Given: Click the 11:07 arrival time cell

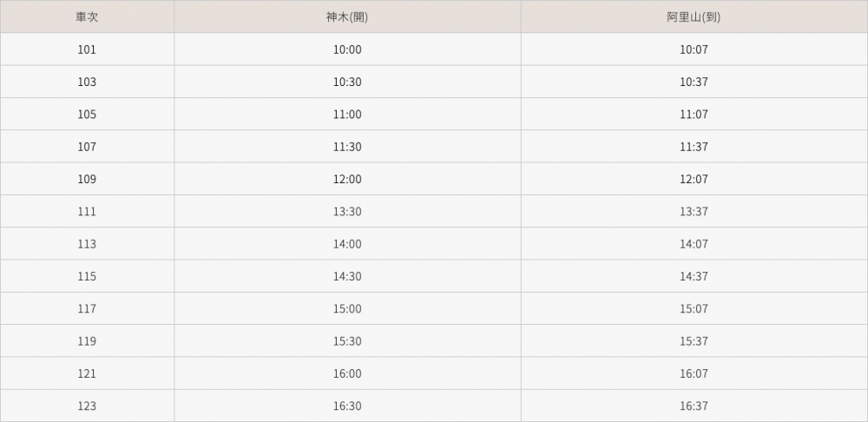Looking at the screenshot, I should coord(694,115).
